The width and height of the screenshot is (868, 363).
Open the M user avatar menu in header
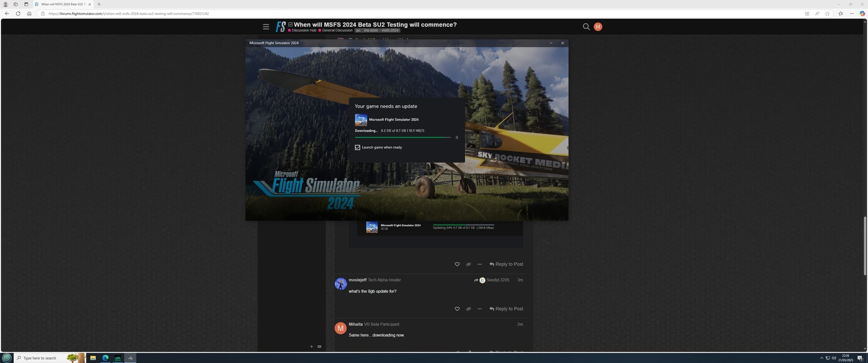[x=598, y=27]
